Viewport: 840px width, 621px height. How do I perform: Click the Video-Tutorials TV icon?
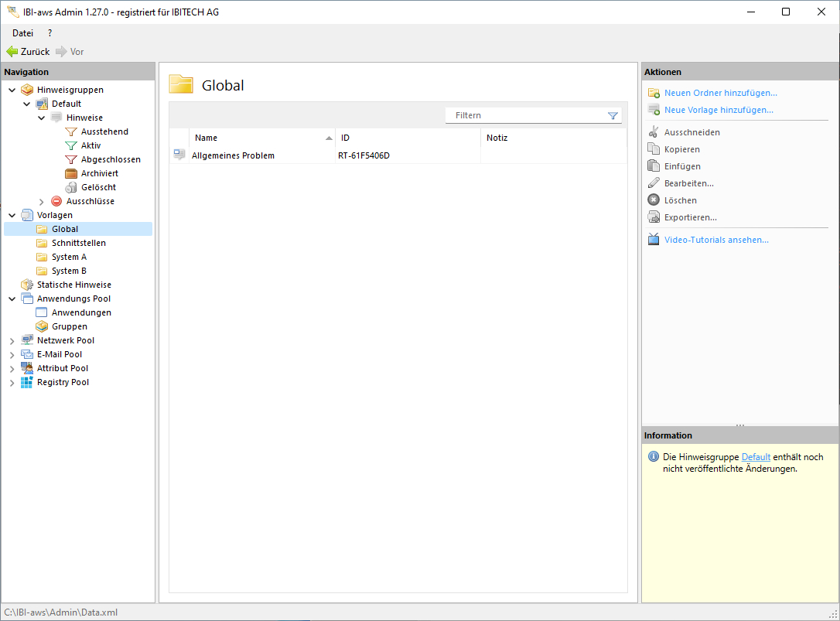pyautogui.click(x=654, y=240)
